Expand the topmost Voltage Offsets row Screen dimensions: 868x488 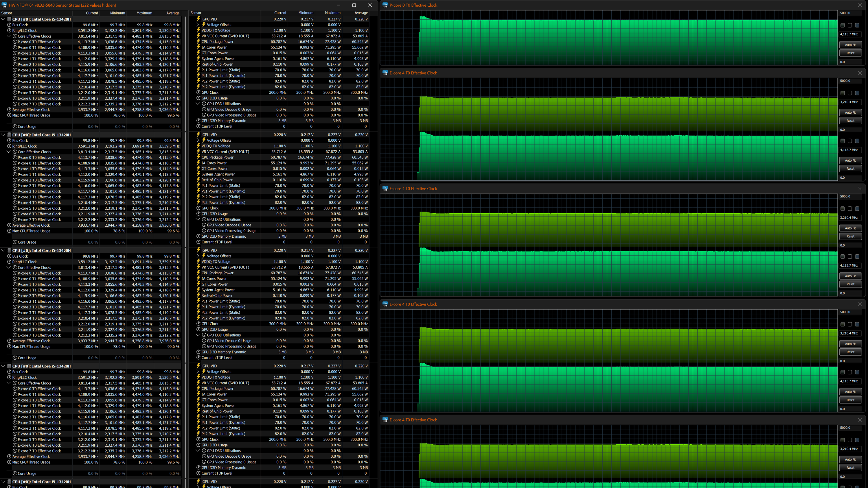198,25
